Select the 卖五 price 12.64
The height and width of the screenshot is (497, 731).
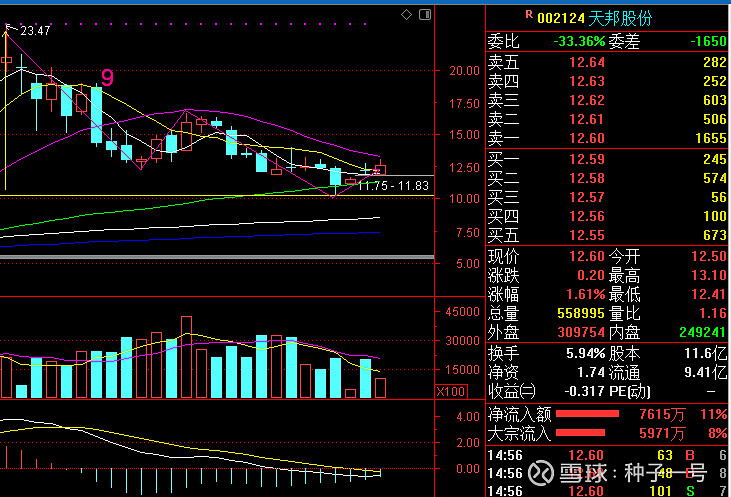point(586,62)
